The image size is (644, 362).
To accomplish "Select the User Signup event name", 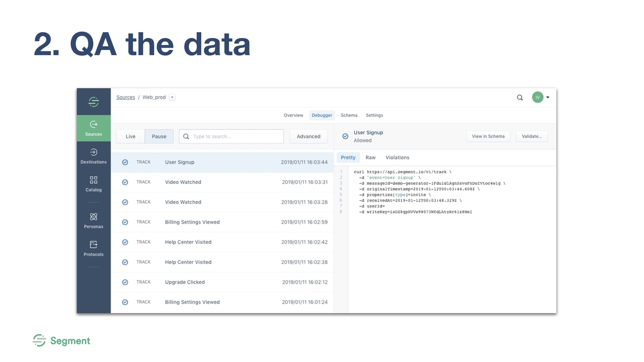I will click(x=180, y=162).
